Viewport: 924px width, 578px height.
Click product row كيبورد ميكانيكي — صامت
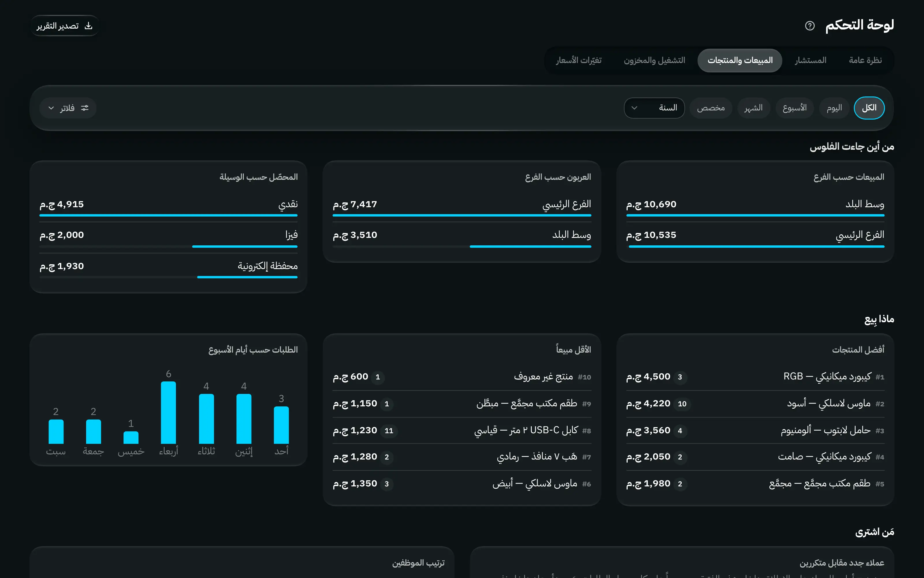coord(755,457)
